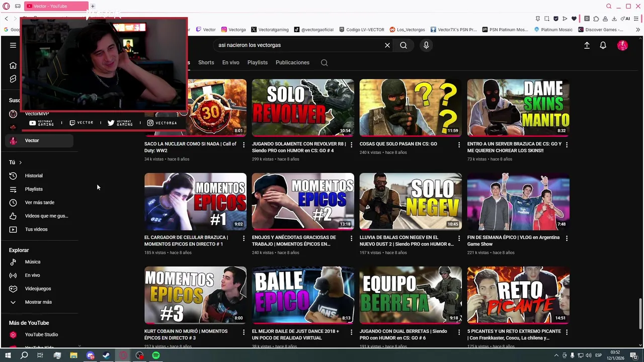Open Windows Start menu

pos(8,355)
